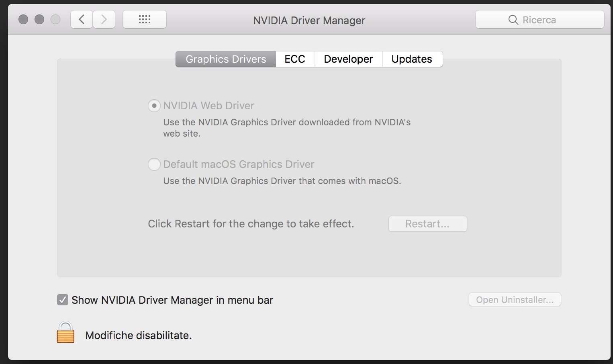Click the padlock to unlock changes
613x364 pixels.
tap(65, 333)
